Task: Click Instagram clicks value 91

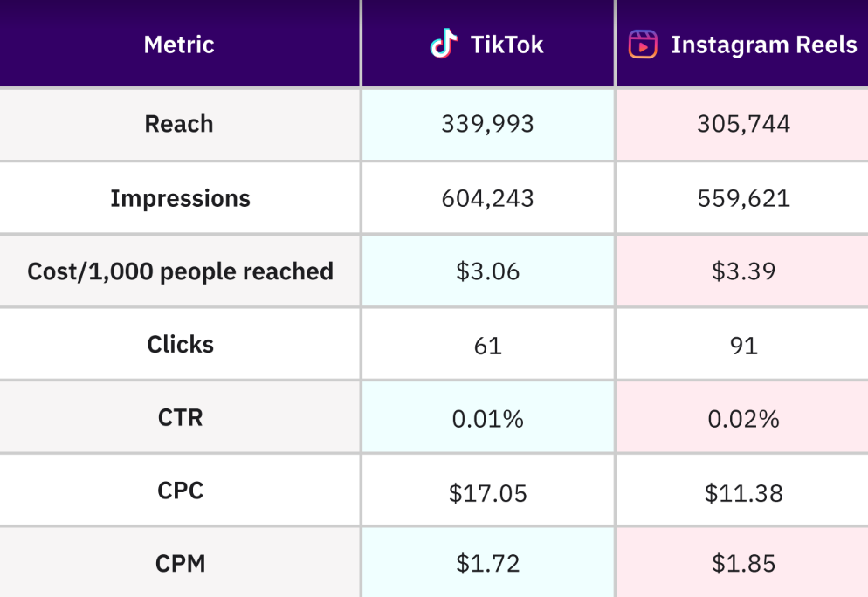Action: (x=743, y=345)
